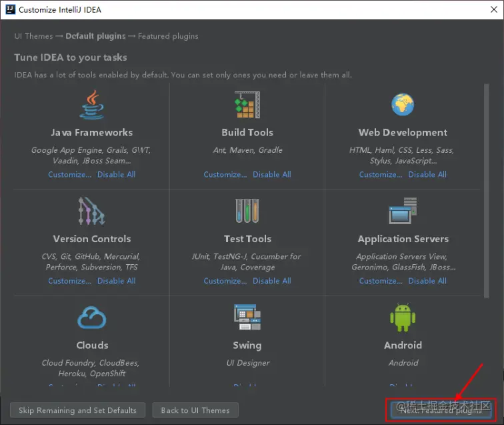Click 'Tune IDEA to your tasks' title
Viewport: 504px width, 425px height.
(71, 57)
